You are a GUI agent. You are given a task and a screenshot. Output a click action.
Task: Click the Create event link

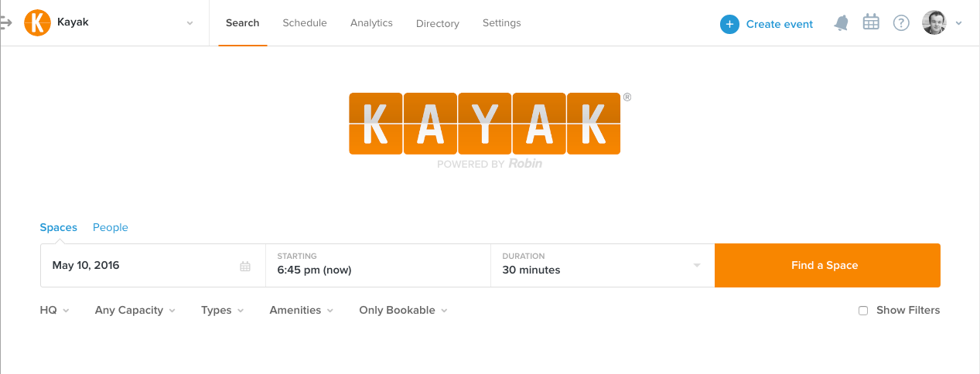click(779, 24)
